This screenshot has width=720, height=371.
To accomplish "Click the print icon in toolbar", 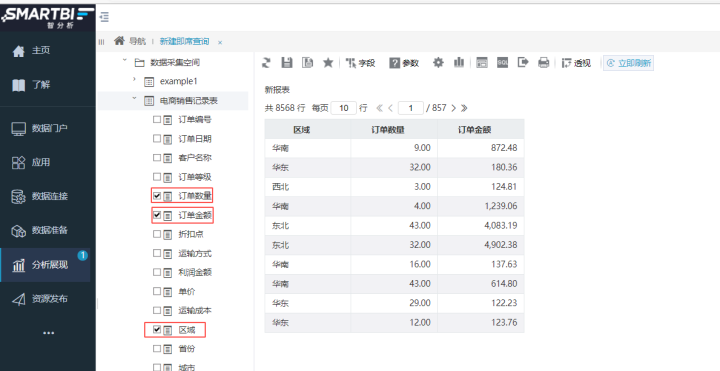I will point(544,63).
